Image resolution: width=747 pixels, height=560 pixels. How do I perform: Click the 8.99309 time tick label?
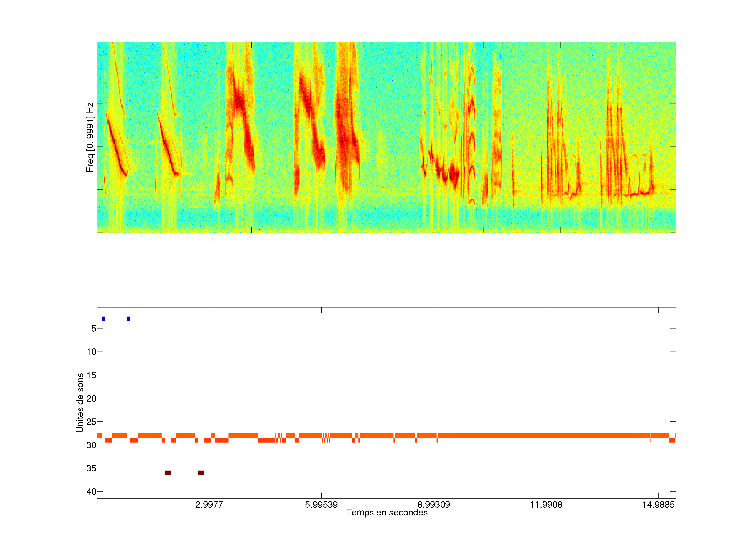click(x=434, y=505)
